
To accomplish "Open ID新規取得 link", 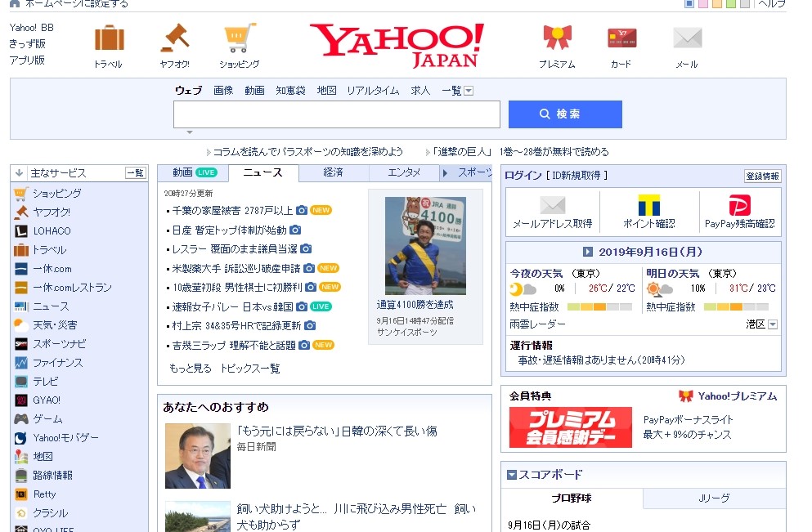I will pos(576,176).
